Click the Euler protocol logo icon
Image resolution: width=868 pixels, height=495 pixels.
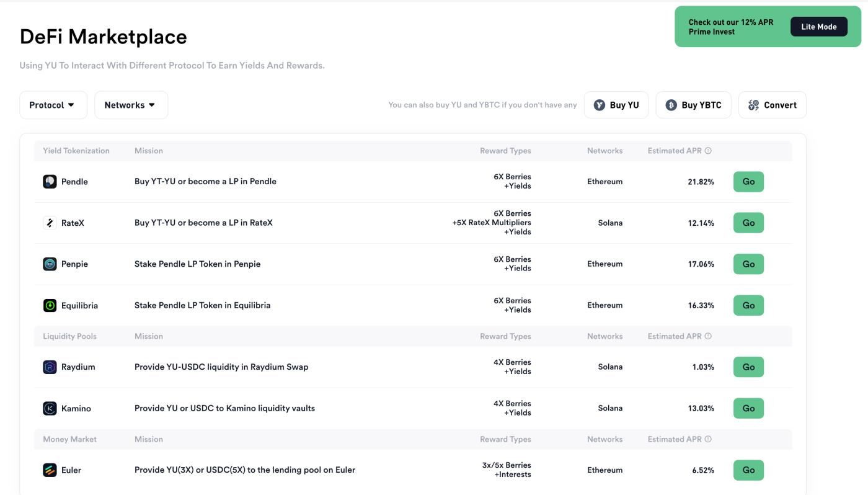click(50, 470)
